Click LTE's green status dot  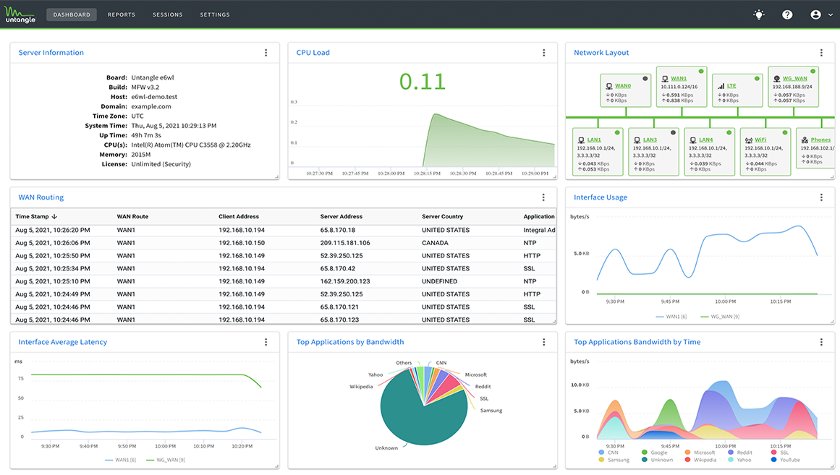tap(757, 78)
